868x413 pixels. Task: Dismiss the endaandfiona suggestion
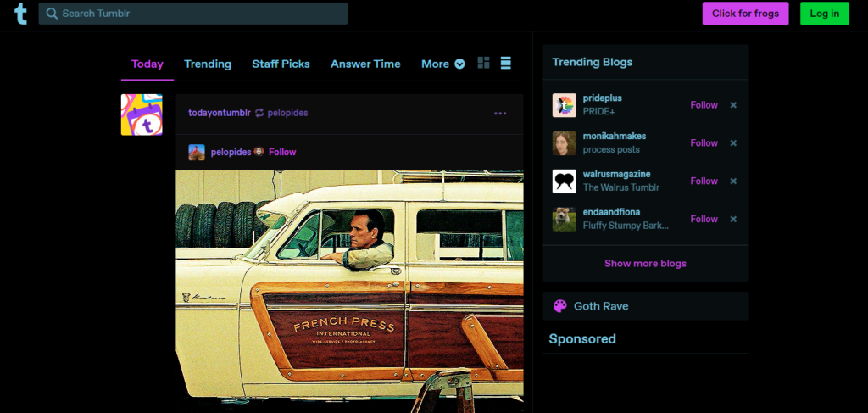coord(733,220)
